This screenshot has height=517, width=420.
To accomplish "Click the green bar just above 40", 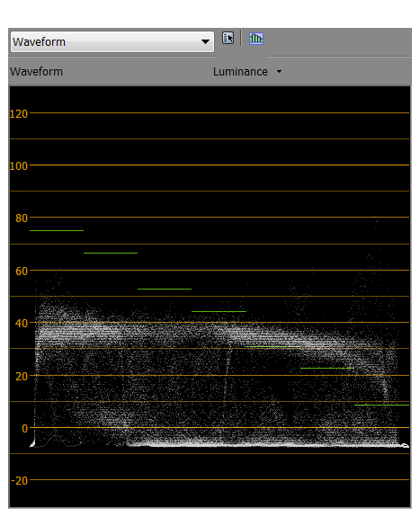I will pos(219,311).
